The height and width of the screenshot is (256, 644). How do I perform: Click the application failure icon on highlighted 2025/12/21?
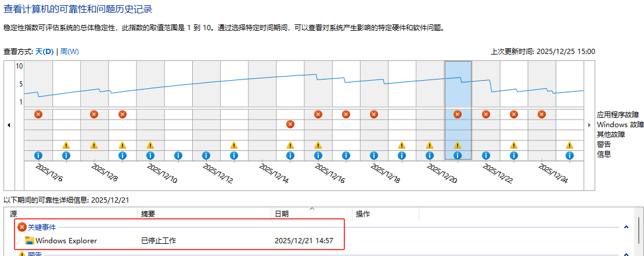(x=458, y=114)
